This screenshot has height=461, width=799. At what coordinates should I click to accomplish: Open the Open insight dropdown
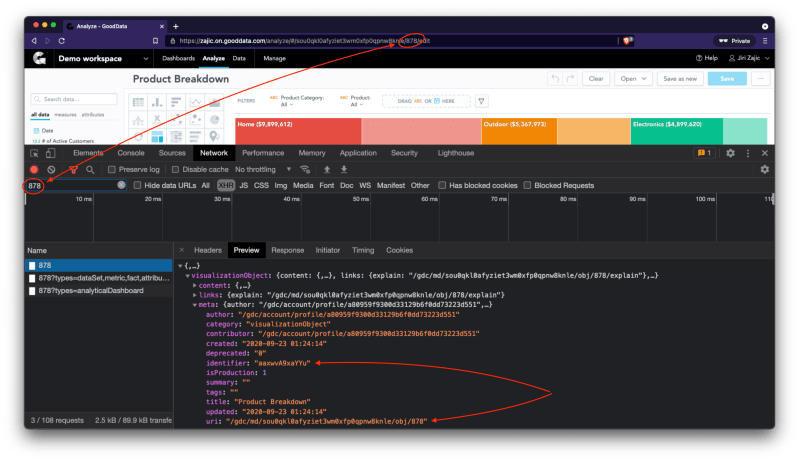coord(633,78)
